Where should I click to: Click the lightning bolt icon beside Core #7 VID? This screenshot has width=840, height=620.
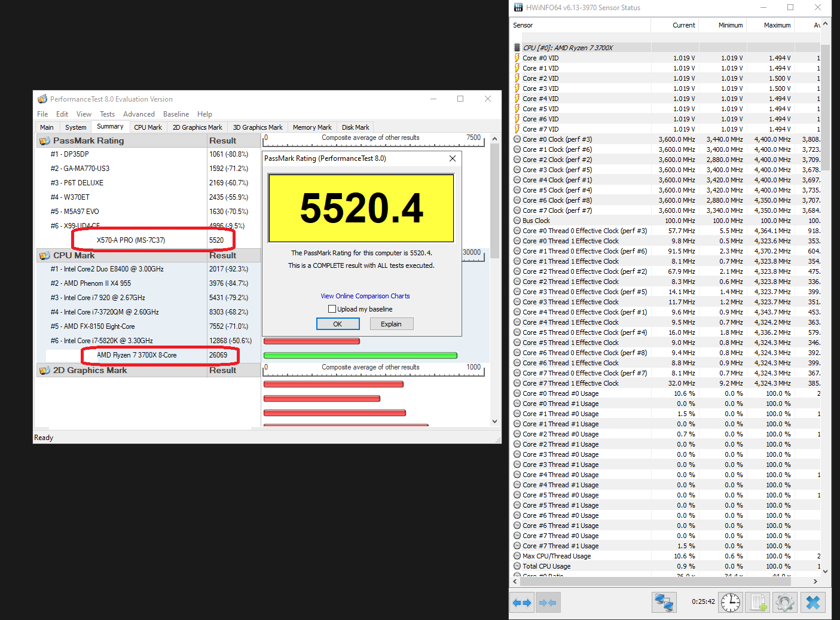(517, 129)
